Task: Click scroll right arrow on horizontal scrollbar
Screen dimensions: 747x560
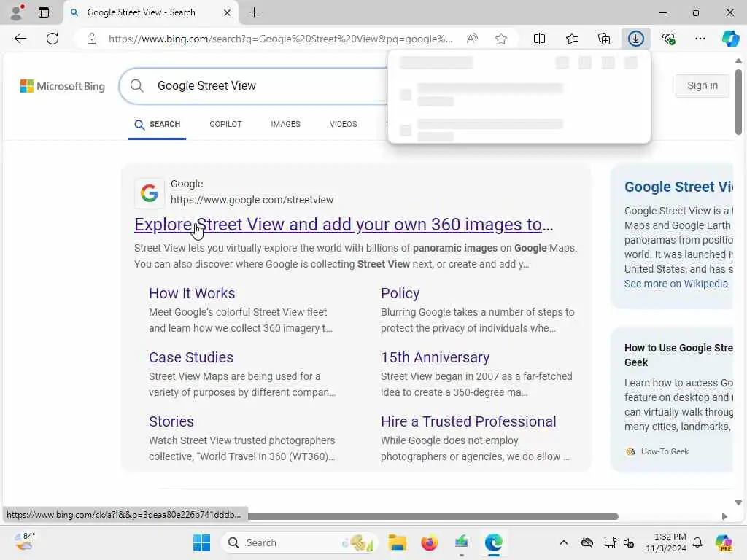Action: tap(724, 517)
